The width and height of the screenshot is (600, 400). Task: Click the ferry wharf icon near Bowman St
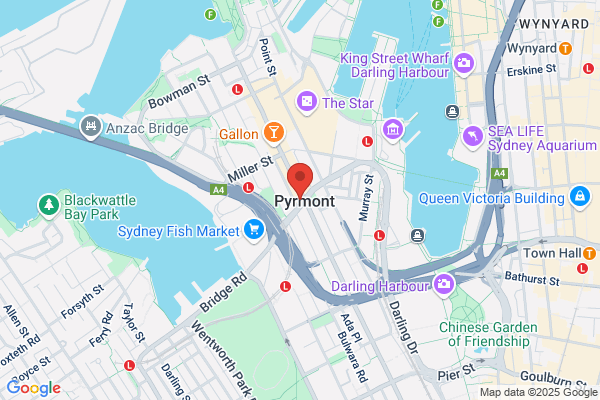point(210,15)
